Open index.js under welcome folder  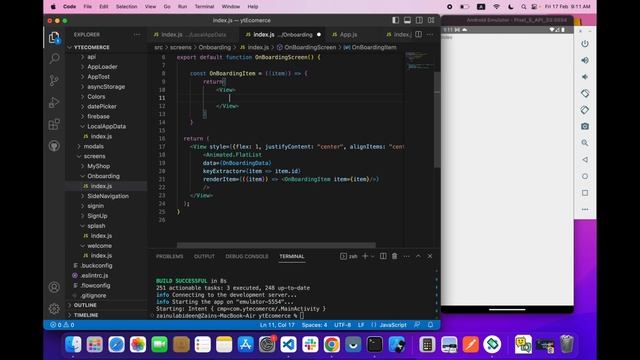pos(101,256)
